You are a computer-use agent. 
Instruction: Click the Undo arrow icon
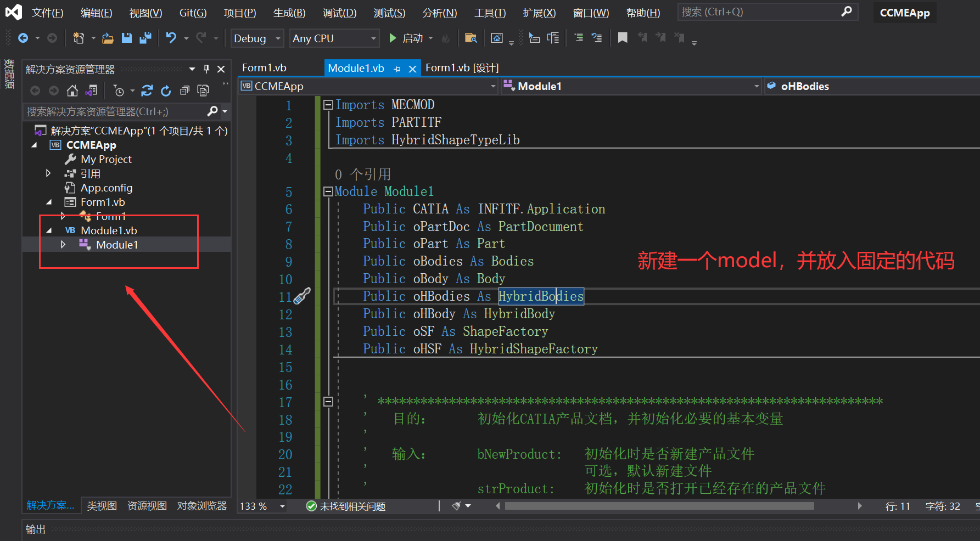point(171,38)
